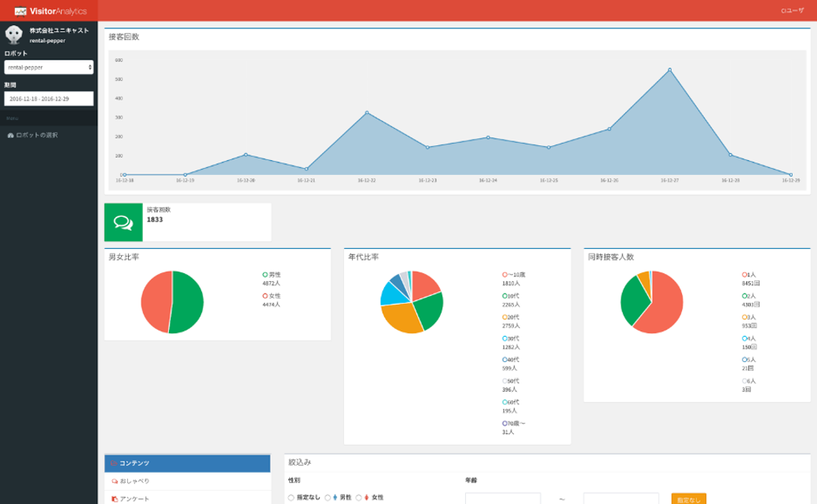
Task: Switch to the おしゃべり tab
Action: coord(134,481)
